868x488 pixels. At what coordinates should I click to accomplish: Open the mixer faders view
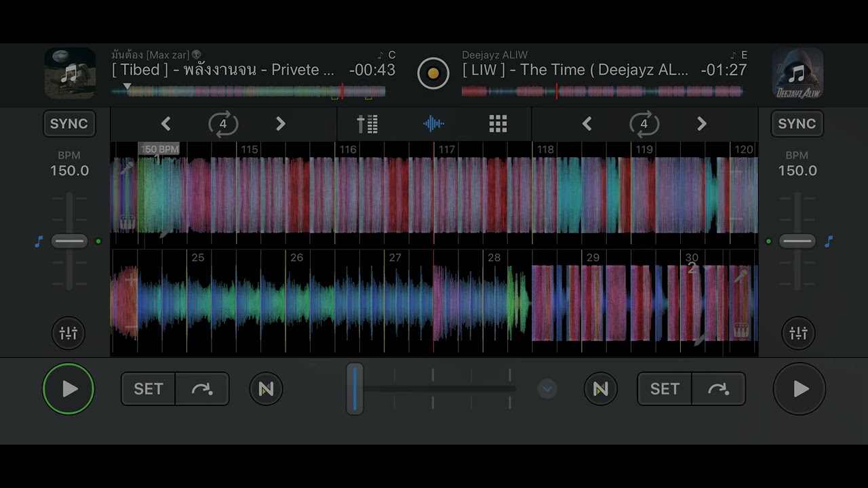[368, 124]
